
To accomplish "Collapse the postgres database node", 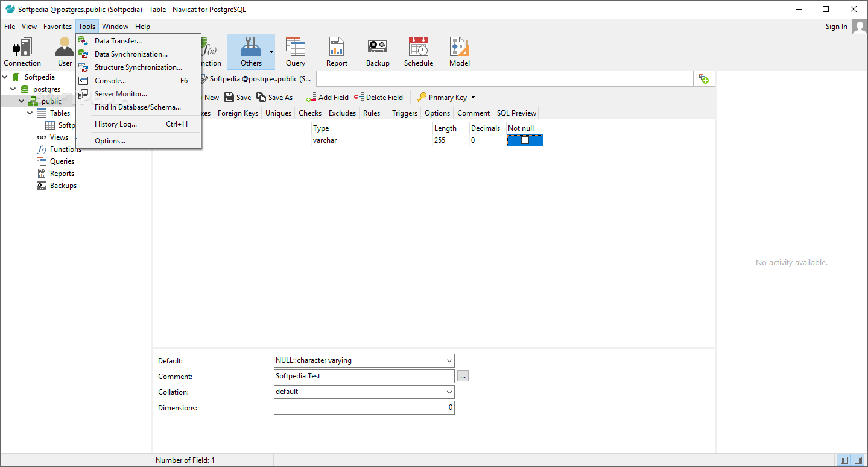I will [13, 89].
